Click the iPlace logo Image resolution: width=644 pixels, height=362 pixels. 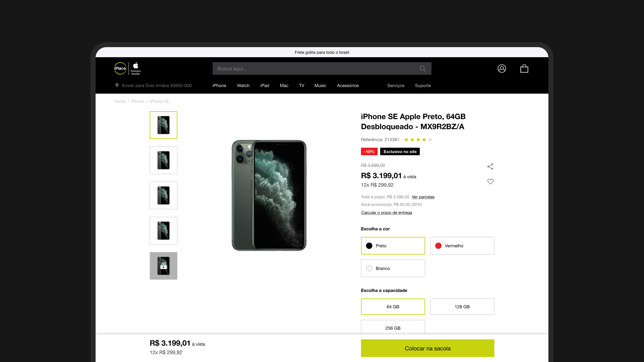pyautogui.click(x=120, y=68)
